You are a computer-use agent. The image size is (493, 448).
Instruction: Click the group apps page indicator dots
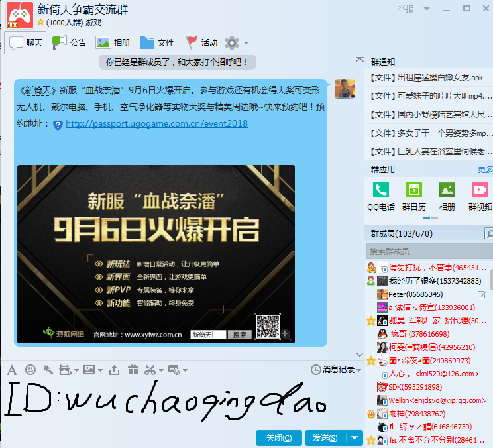click(431, 217)
